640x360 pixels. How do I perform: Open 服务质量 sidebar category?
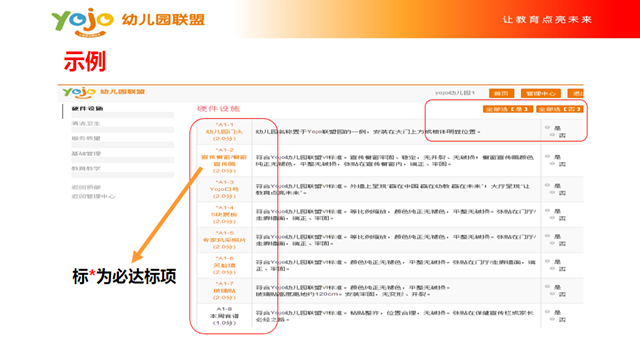tap(86, 138)
